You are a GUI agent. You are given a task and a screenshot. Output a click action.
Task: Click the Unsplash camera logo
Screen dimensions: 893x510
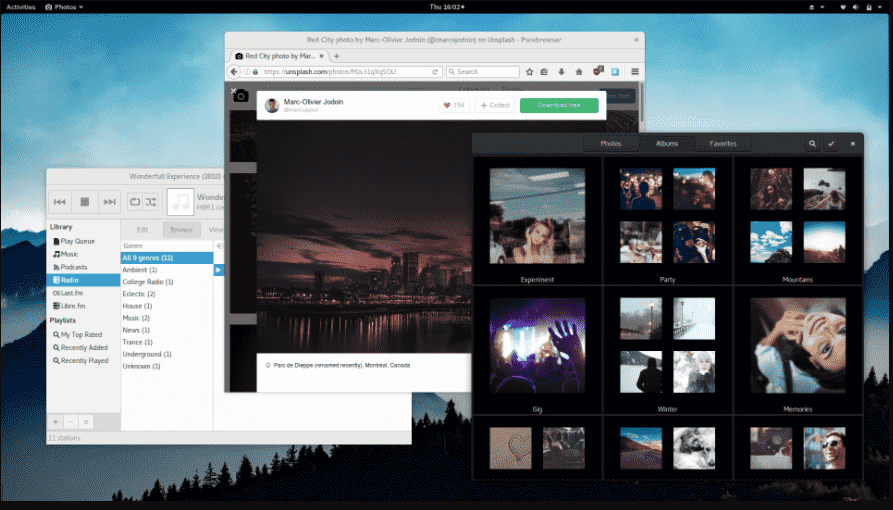pos(241,96)
